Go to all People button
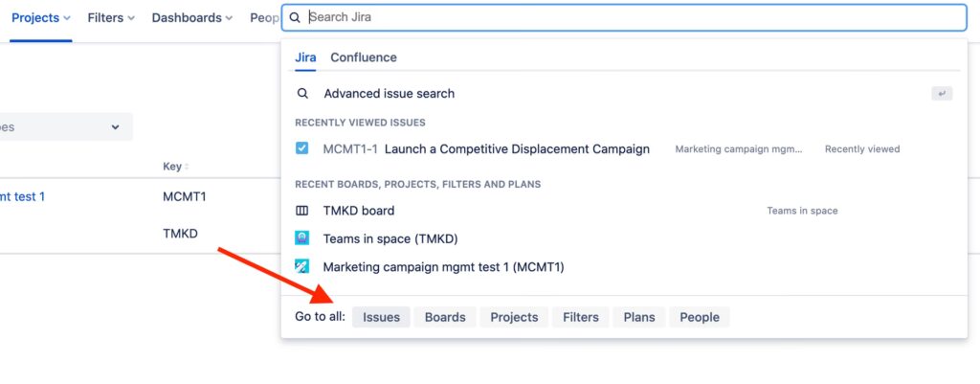Viewport: 980px width, 384px height. pos(700,317)
